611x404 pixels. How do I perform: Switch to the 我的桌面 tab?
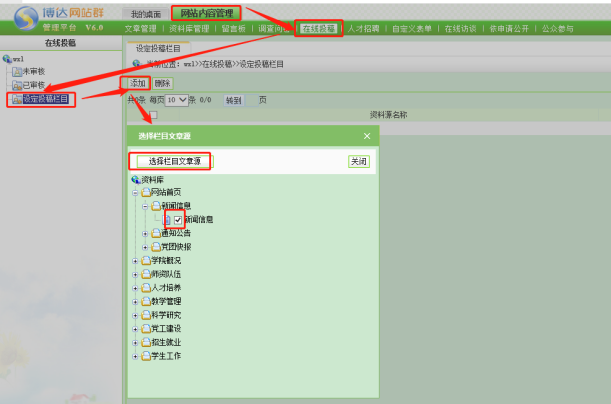tap(145, 14)
